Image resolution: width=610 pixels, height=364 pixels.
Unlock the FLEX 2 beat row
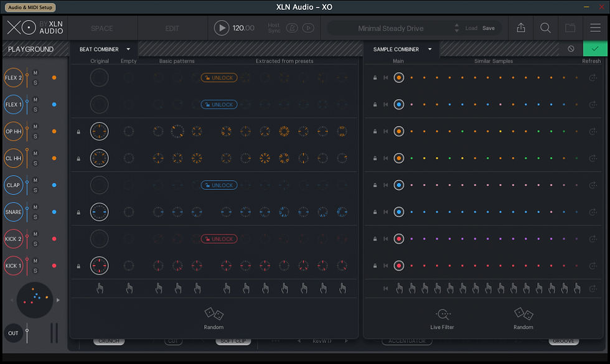click(x=219, y=78)
